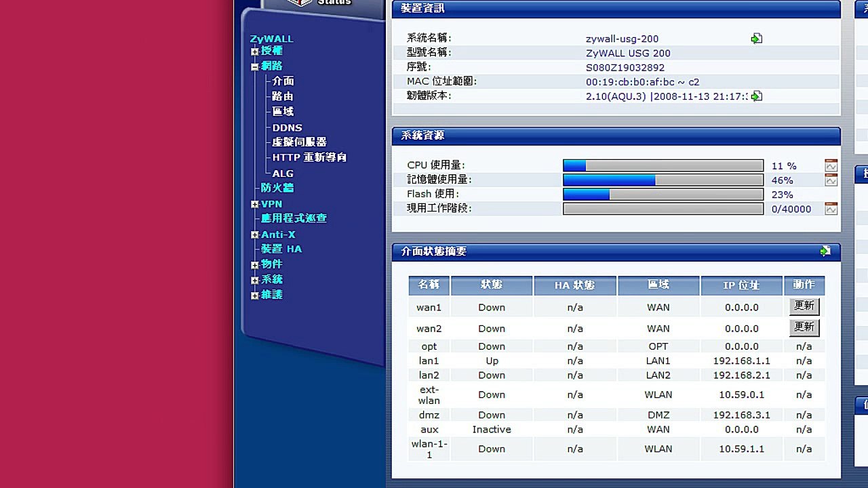Click the MAC range 00:19:cb:b0:af:bc ~ c2
Viewport: 868px width, 488px height.
pos(642,81)
